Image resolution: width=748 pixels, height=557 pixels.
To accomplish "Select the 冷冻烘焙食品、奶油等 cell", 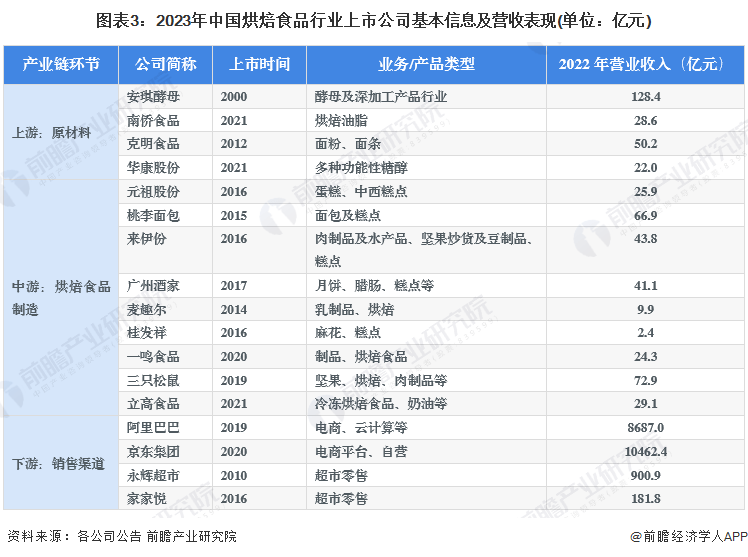I will coord(380,403).
